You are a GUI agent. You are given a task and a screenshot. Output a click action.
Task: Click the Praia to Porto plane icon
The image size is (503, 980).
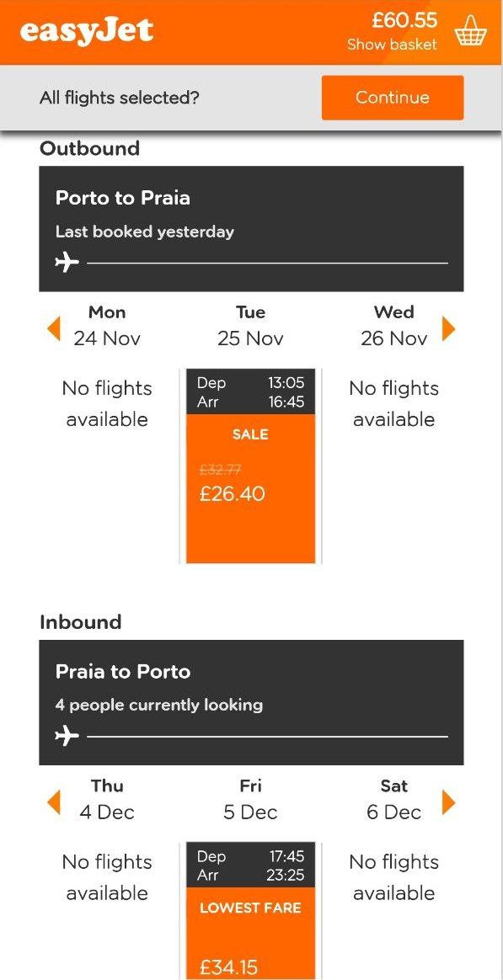coord(67,736)
